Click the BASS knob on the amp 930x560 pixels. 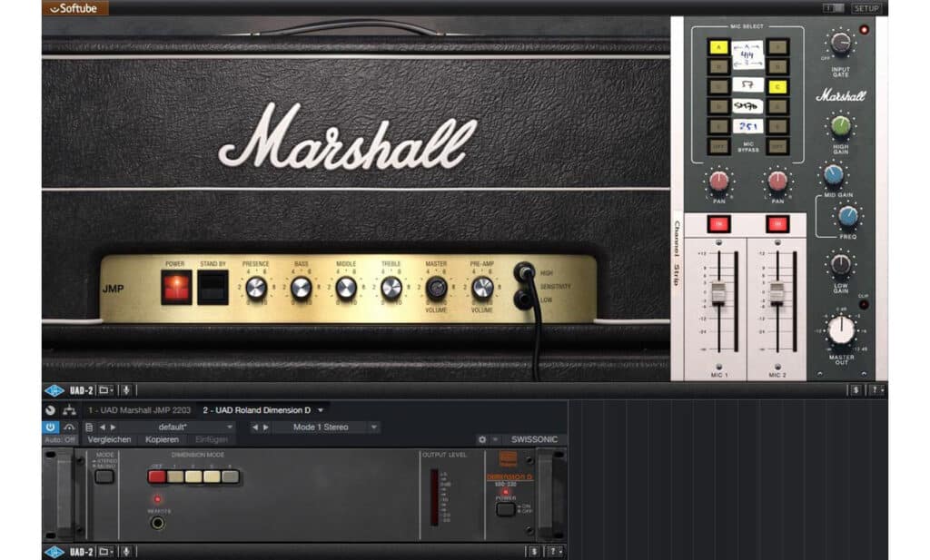(x=302, y=288)
